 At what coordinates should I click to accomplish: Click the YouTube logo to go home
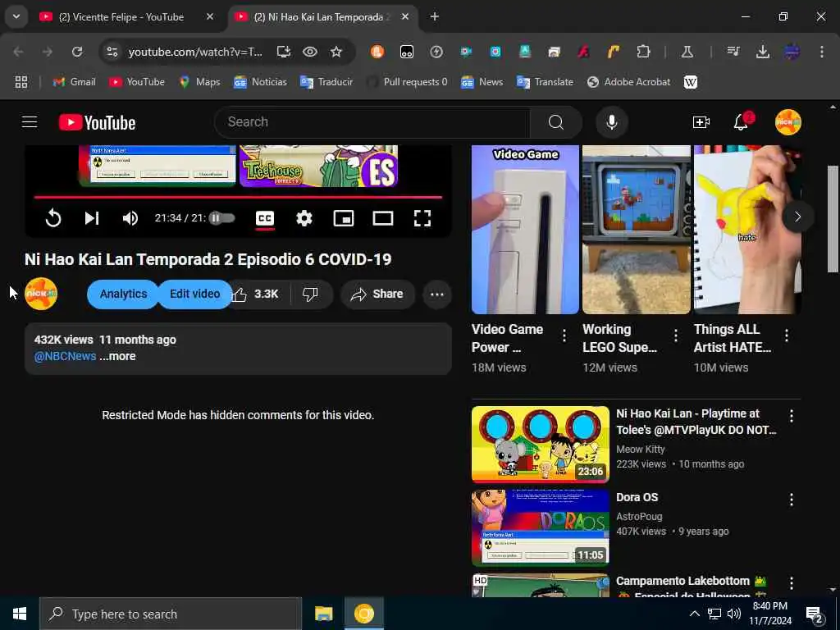[97, 123]
